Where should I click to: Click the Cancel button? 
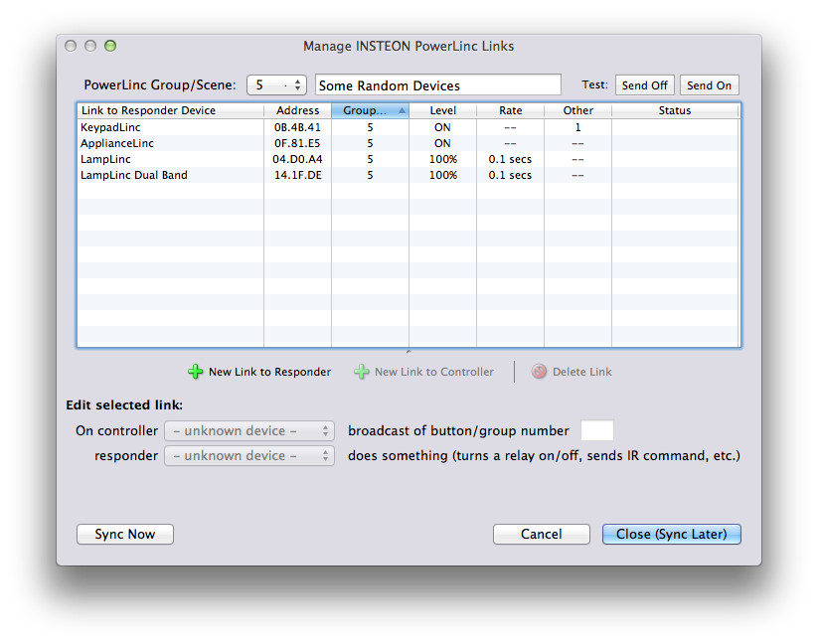[542, 534]
